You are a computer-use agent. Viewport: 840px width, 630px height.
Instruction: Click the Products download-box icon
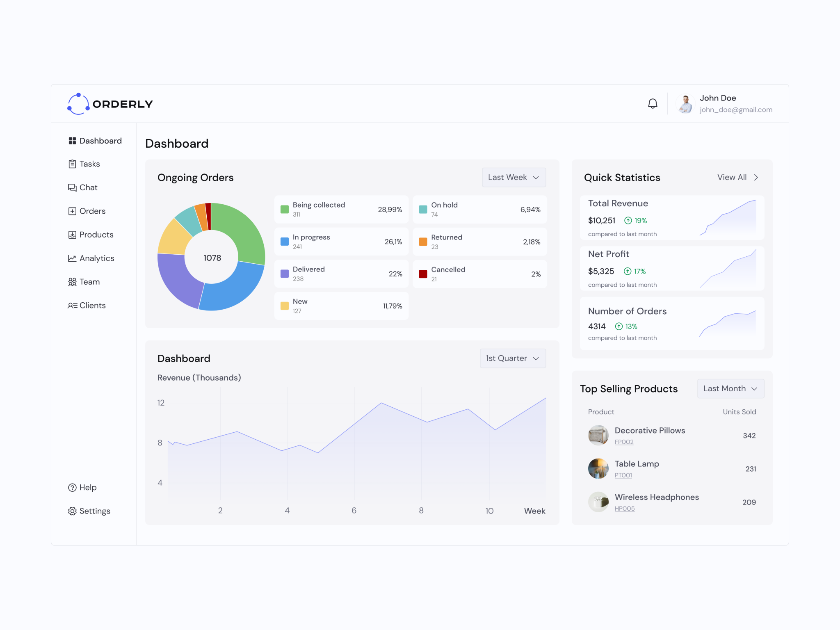72,235
